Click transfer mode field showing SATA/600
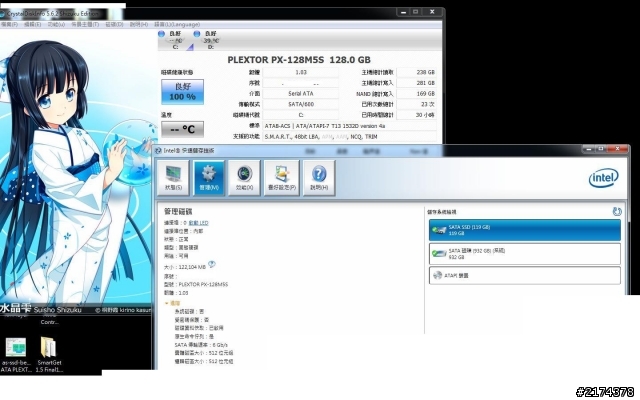Screen dimensions: 640x400 300,104
